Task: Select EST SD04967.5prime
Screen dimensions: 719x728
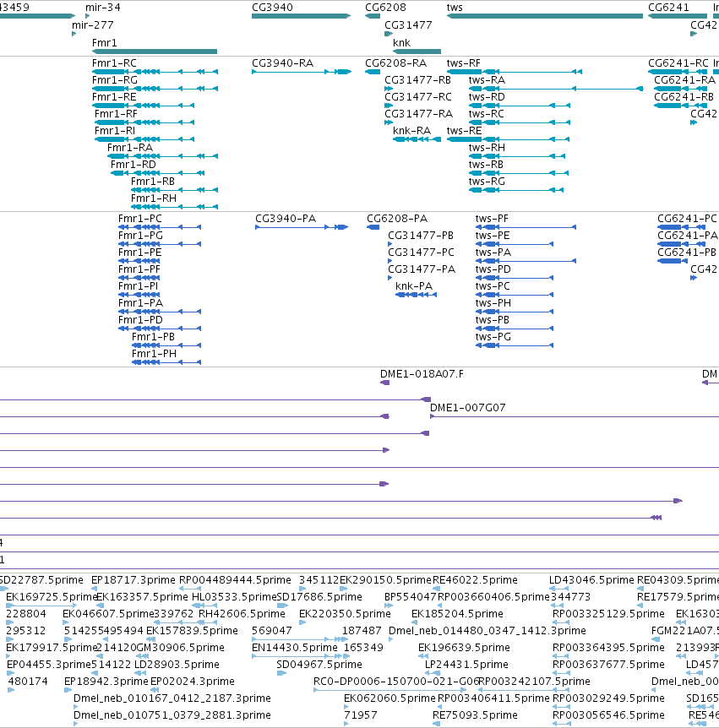Action: [319, 665]
